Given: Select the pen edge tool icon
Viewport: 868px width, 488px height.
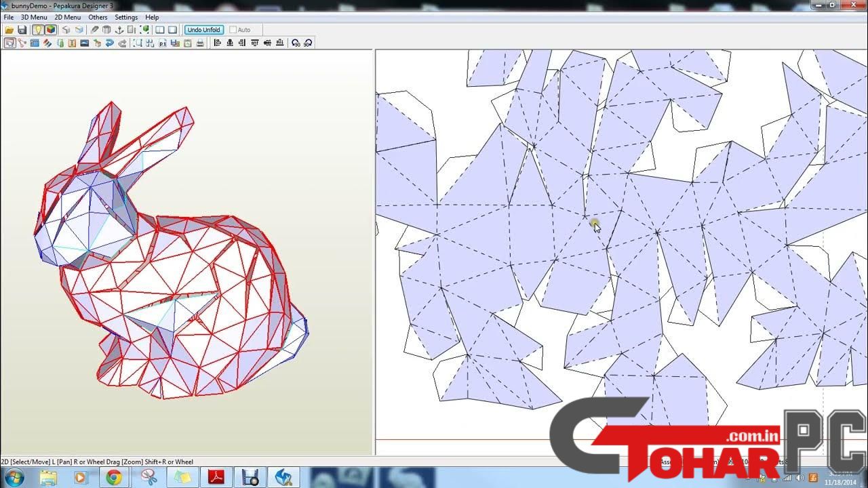Looking at the screenshot, I should point(94,30).
